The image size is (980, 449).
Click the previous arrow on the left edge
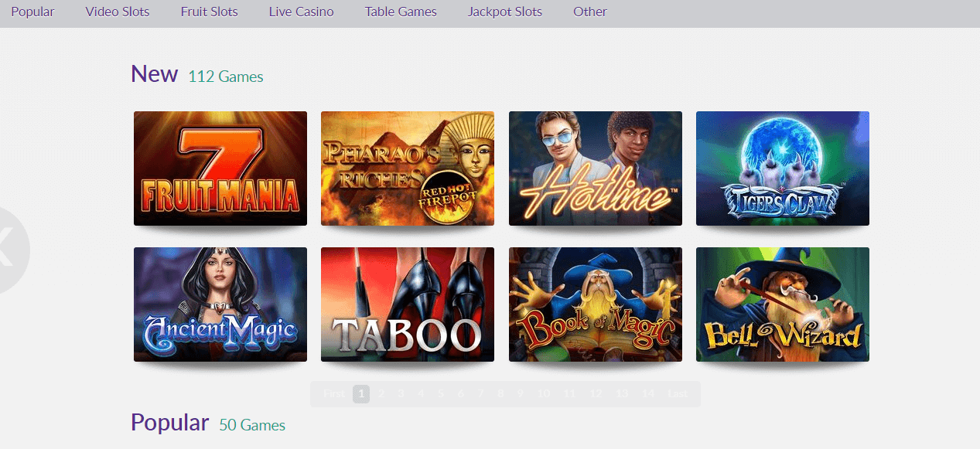(x=9, y=250)
